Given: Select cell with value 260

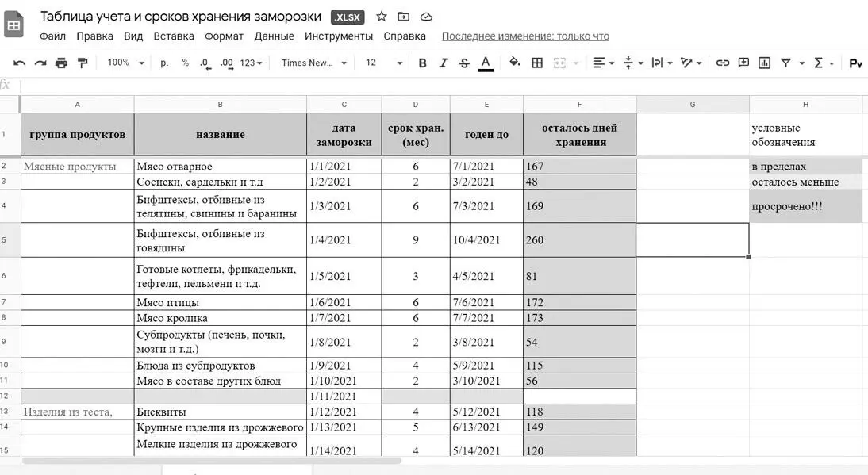Looking at the screenshot, I should (579, 240).
